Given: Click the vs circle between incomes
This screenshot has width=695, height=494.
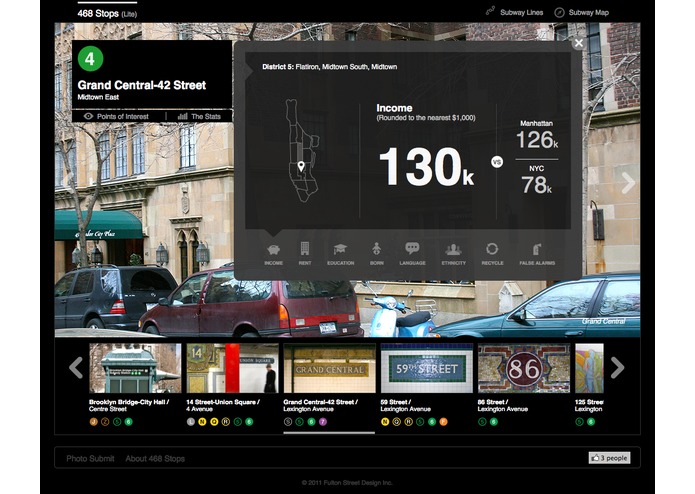Looking at the screenshot, I should (x=497, y=162).
